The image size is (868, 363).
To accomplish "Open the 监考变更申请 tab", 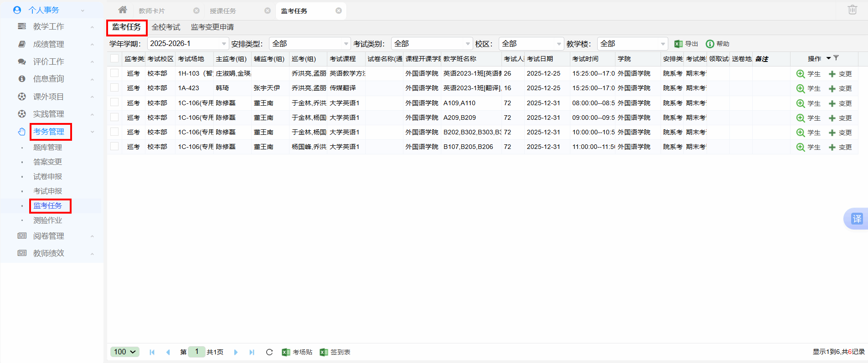I will [212, 27].
